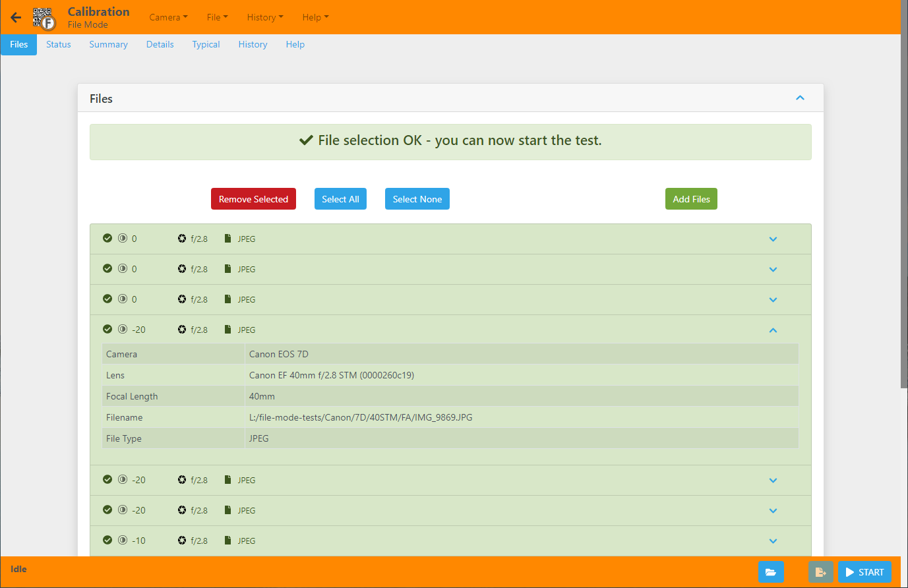Toggle selection check of the expanded -20 row

point(107,329)
